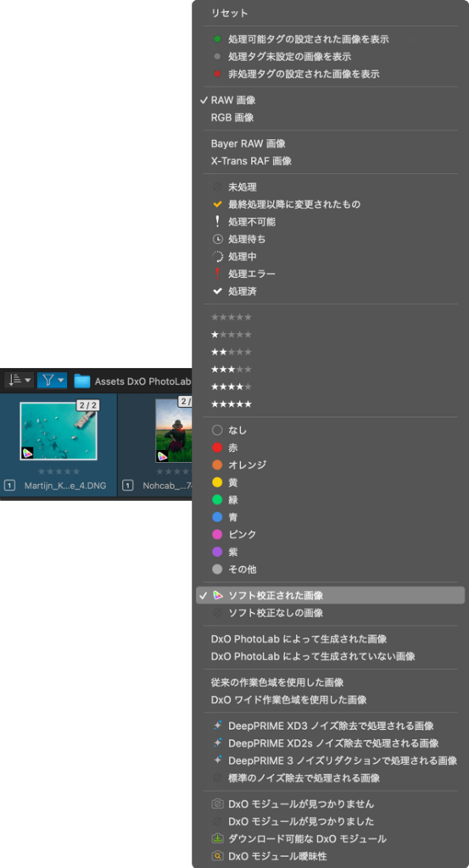This screenshot has width=469, height=868.
Task: Enable ソフト校正なしの画像 filter
Action: click(x=330, y=613)
